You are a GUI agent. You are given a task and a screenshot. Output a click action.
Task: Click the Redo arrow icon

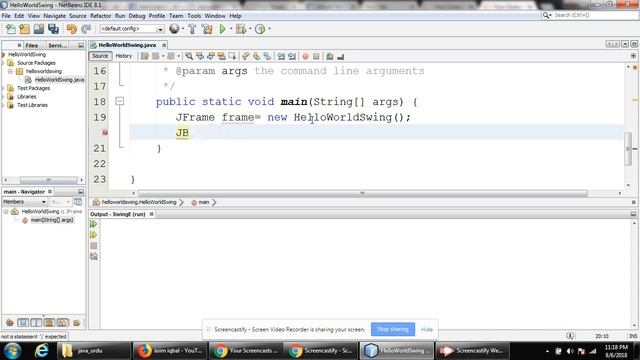pyautogui.click(x=86, y=29)
